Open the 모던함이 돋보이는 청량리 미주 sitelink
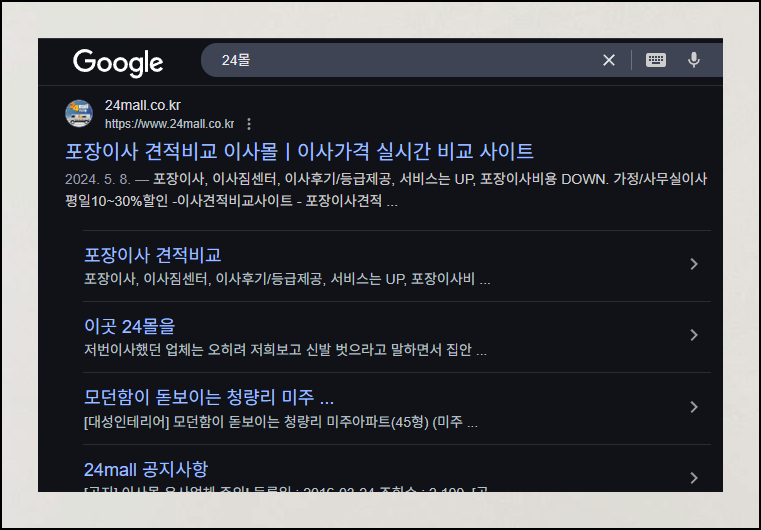This screenshot has height=530, width=761. pyautogui.click(x=209, y=398)
